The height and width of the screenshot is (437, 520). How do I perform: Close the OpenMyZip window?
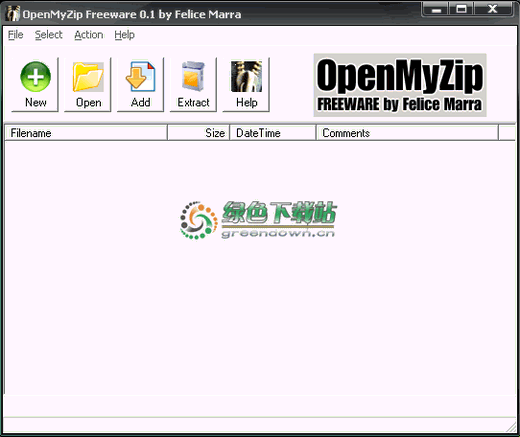coord(492,9)
